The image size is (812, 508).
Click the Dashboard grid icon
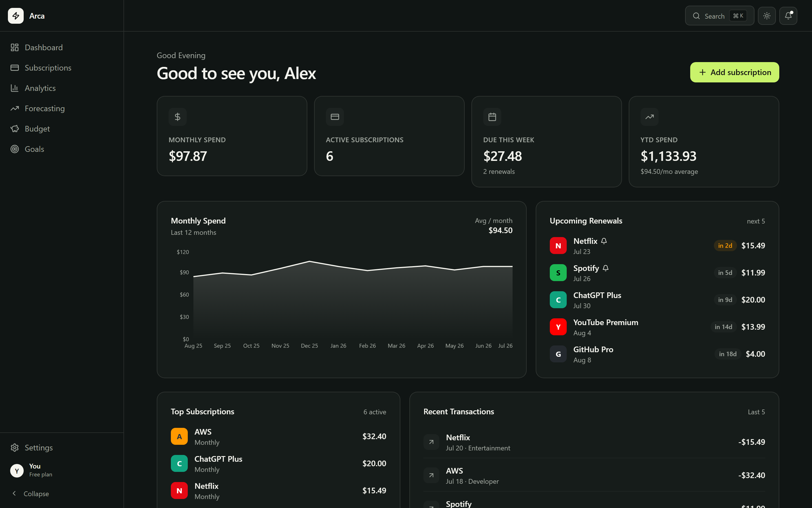tap(14, 47)
